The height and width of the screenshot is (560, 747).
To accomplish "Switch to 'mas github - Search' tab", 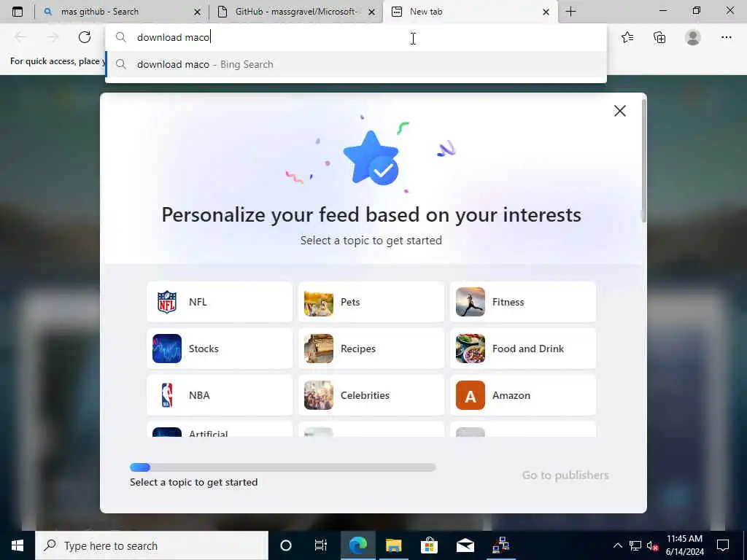I will [x=122, y=12].
